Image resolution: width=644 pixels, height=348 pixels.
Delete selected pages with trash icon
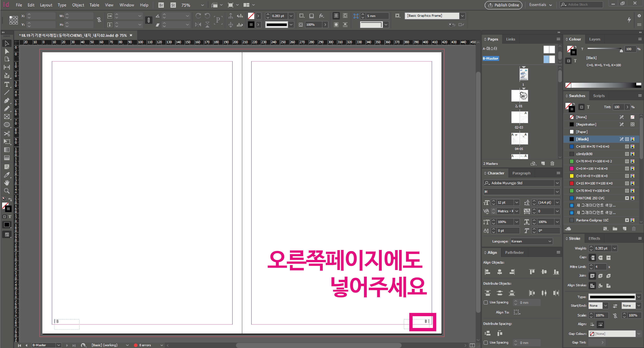point(552,163)
